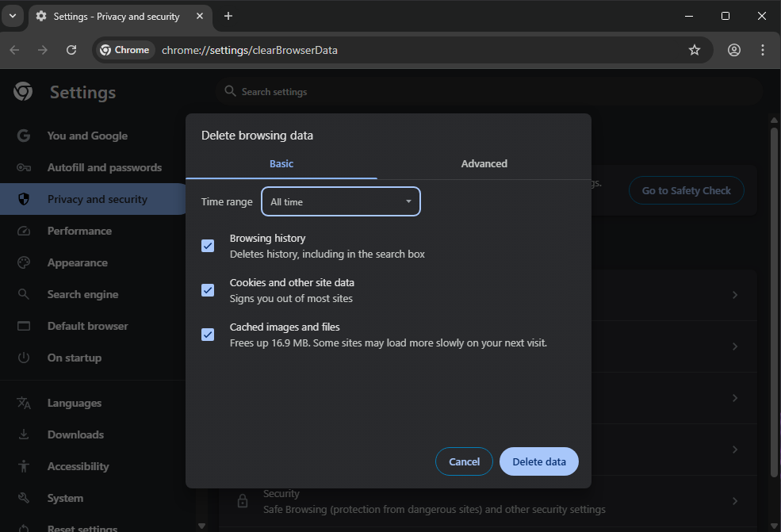Click the shield icon for Privacy and security
Viewport: 781px width, 532px height.
[x=24, y=199]
